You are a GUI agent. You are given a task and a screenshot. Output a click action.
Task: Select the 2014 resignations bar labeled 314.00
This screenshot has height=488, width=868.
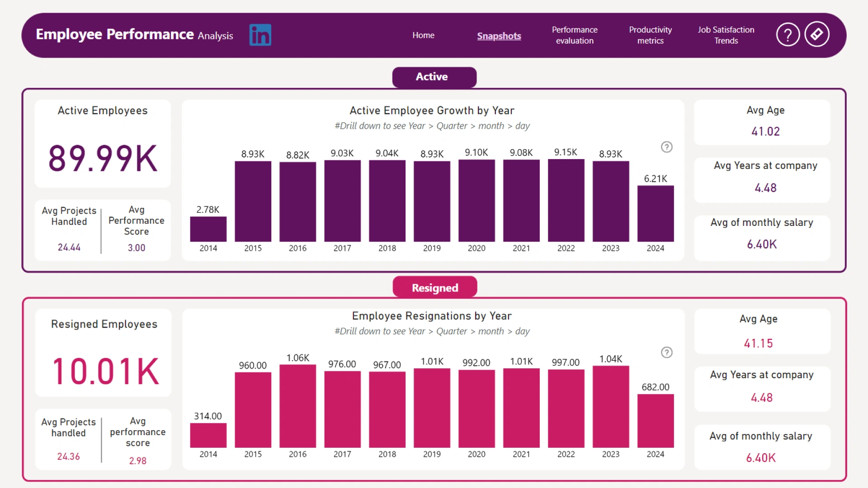[208, 436]
